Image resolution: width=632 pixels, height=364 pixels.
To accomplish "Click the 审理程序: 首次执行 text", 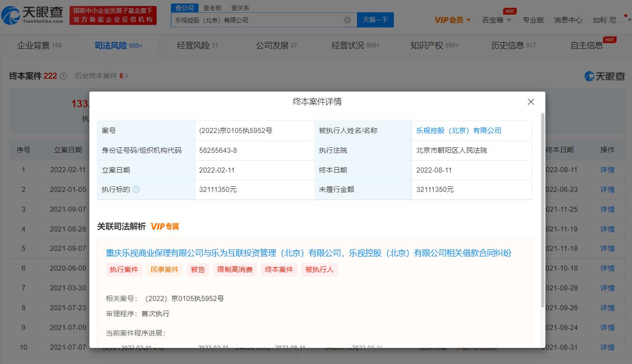I will tap(138, 313).
